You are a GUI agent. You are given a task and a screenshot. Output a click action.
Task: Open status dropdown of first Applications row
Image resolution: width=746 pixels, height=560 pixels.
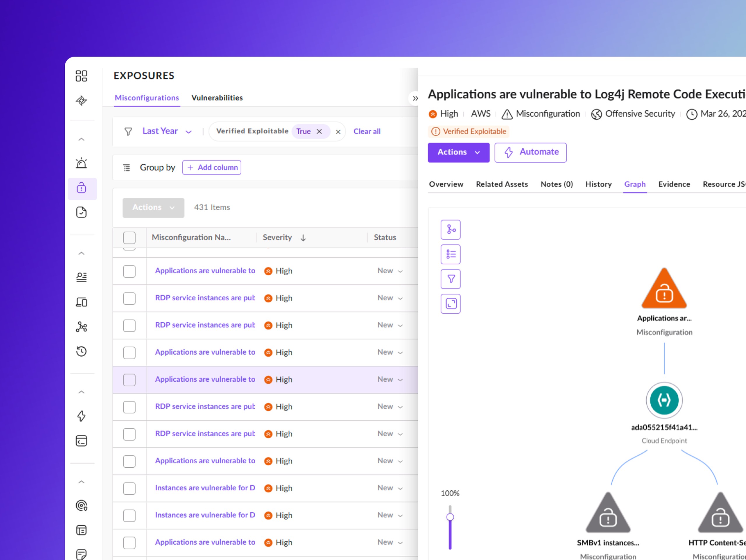click(x=390, y=271)
